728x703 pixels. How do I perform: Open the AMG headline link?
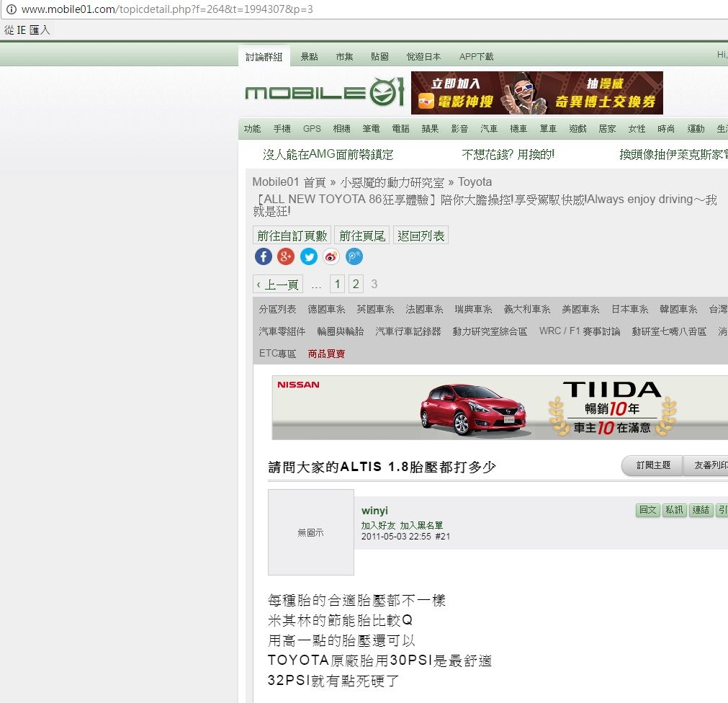click(x=328, y=154)
